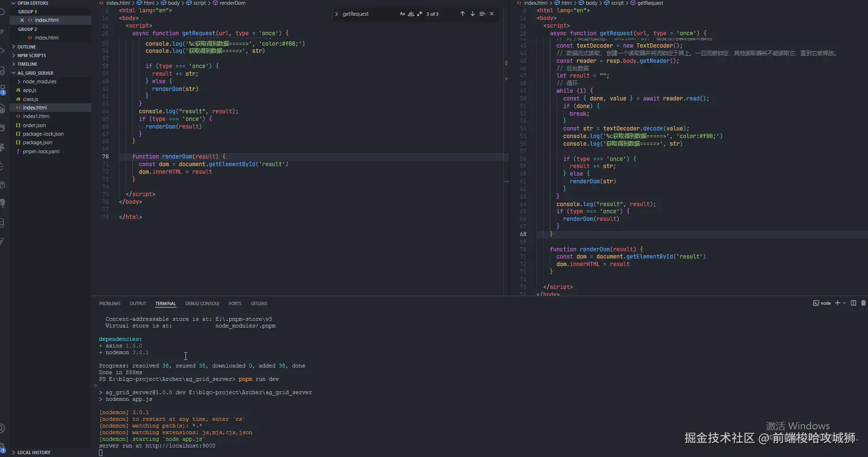This screenshot has width=868, height=457.
Task: Expand the TIMELINE section
Action: (x=27, y=64)
